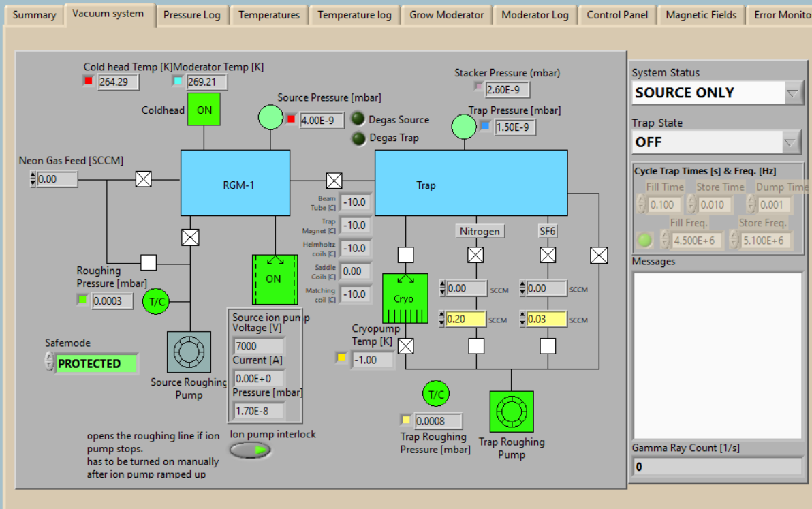Viewport: 812px width, 509px height.
Task: Click the Beam Tube temperature field
Action: pyautogui.click(x=356, y=202)
